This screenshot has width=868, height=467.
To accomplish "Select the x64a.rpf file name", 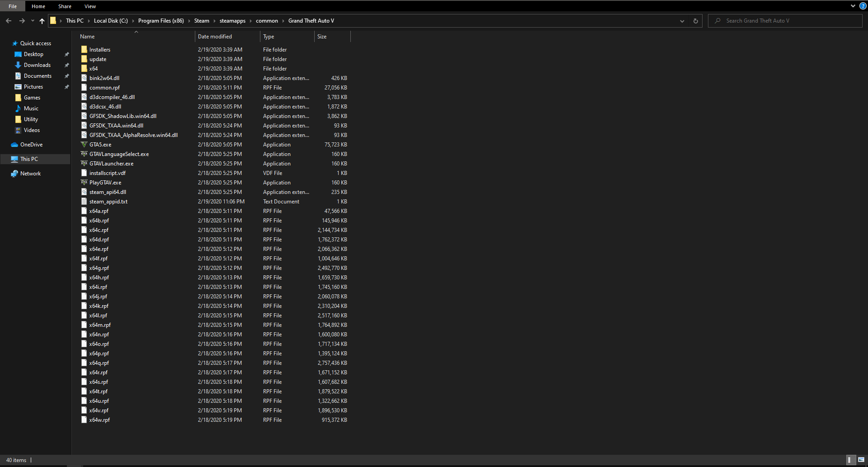I will [99, 211].
